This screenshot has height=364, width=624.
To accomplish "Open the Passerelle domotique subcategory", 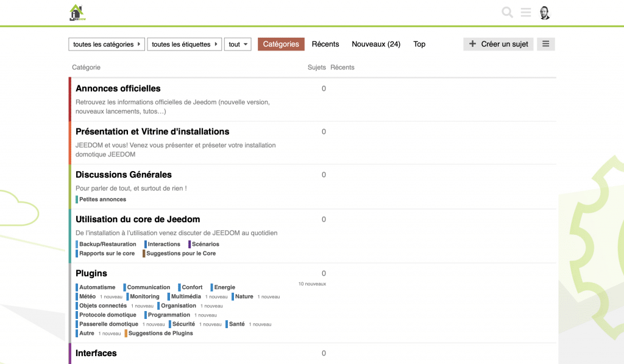I will [x=107, y=324].
